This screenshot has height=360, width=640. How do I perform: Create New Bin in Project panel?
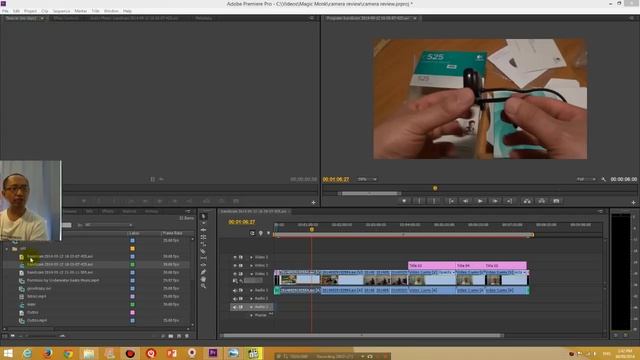point(171,336)
